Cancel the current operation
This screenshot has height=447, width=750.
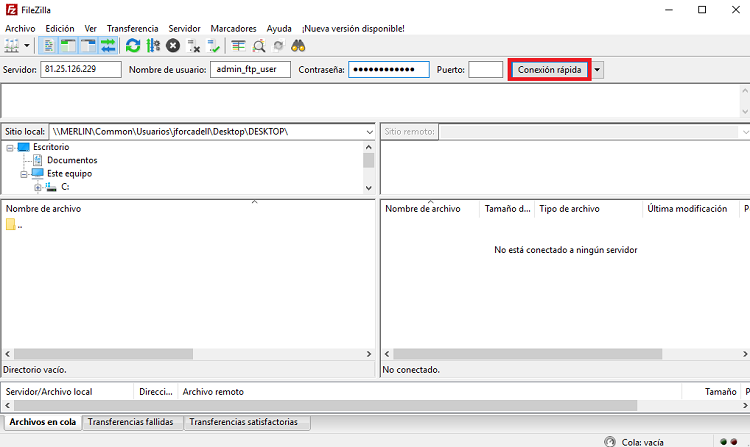coord(173,46)
